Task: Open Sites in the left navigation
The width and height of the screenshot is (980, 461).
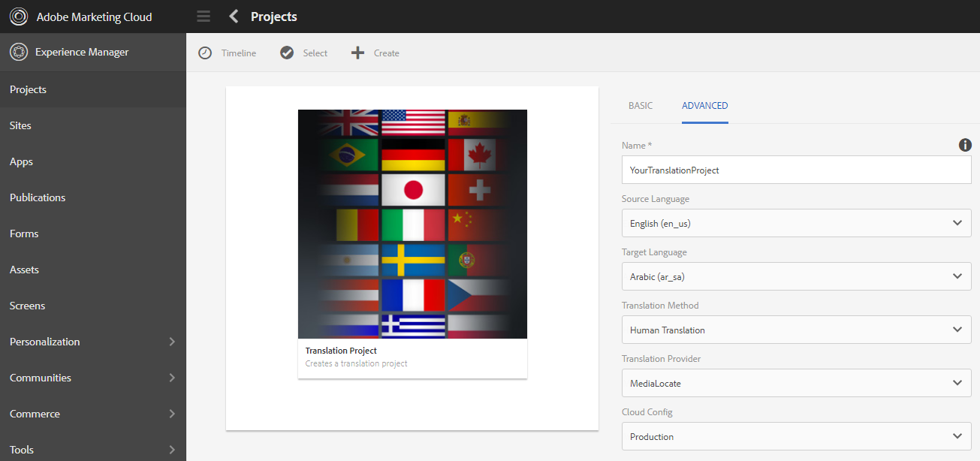Action: [21, 125]
